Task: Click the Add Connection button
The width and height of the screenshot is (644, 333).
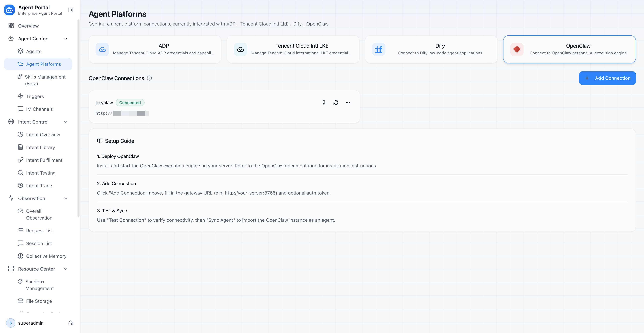Action: (x=607, y=78)
